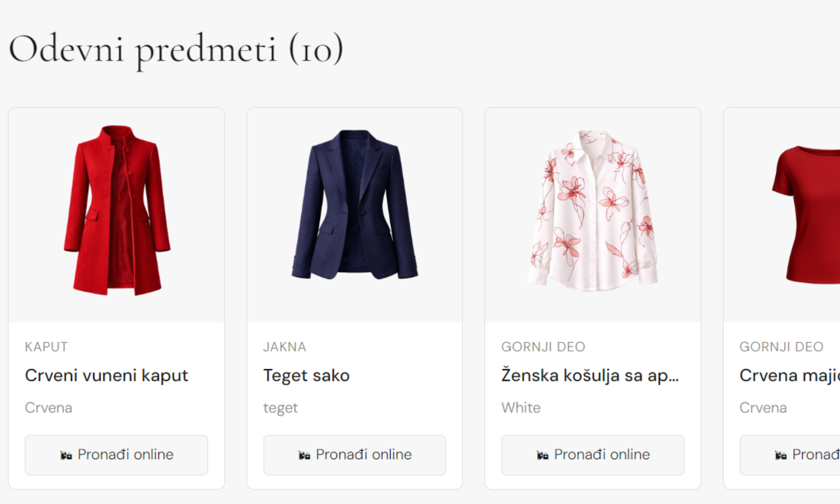840x504 pixels.
Task: Click shopping icon under Teget sako
Action: tap(304, 455)
